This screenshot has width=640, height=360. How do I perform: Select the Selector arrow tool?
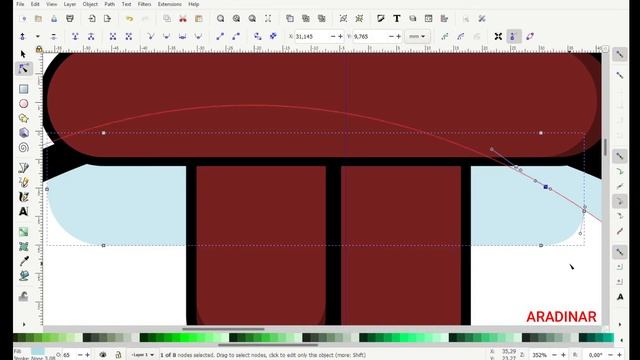(x=23, y=54)
